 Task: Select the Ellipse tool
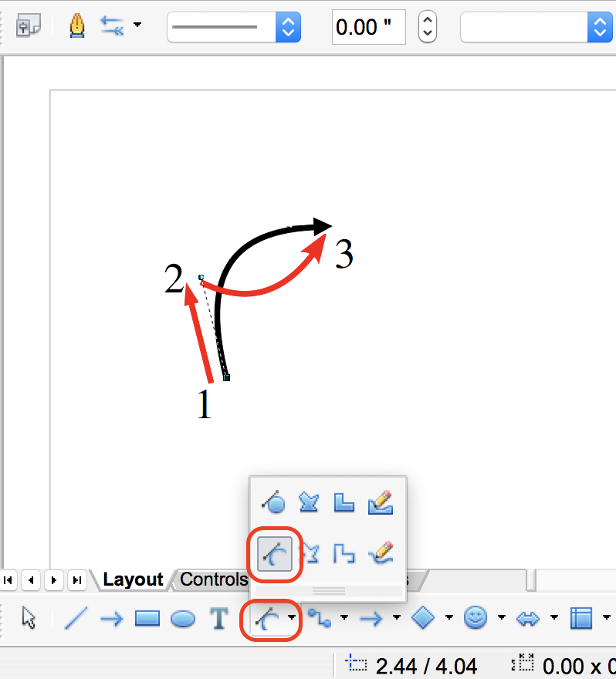[183, 619]
